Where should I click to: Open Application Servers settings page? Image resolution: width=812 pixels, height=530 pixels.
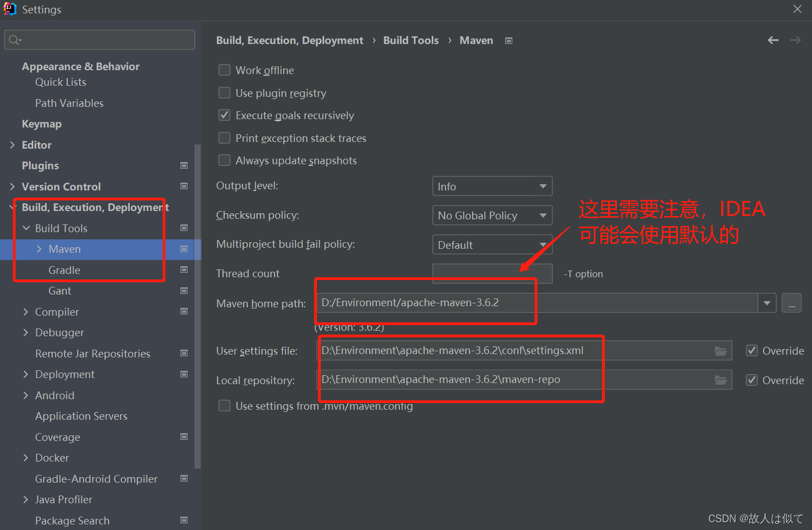81,416
